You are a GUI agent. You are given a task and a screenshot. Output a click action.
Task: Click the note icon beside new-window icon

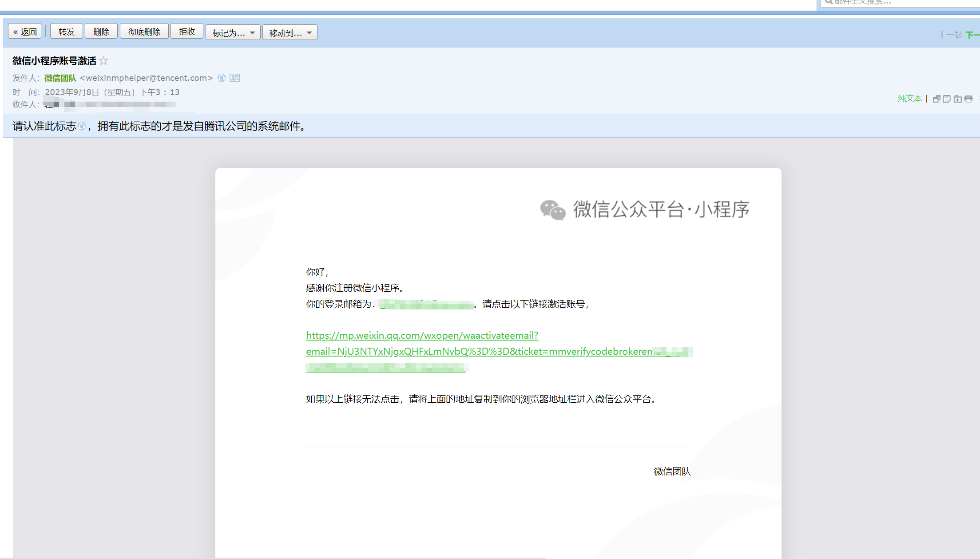[x=947, y=99]
